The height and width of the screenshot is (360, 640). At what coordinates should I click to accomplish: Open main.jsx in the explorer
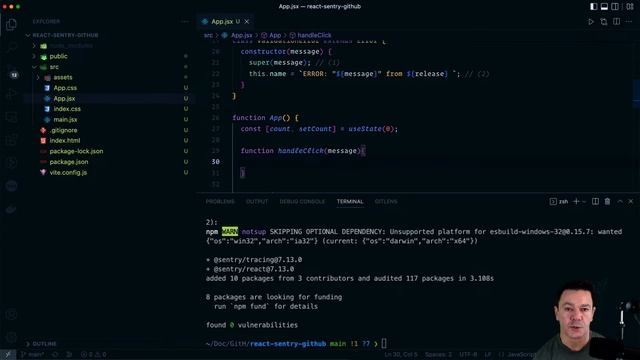[65, 120]
